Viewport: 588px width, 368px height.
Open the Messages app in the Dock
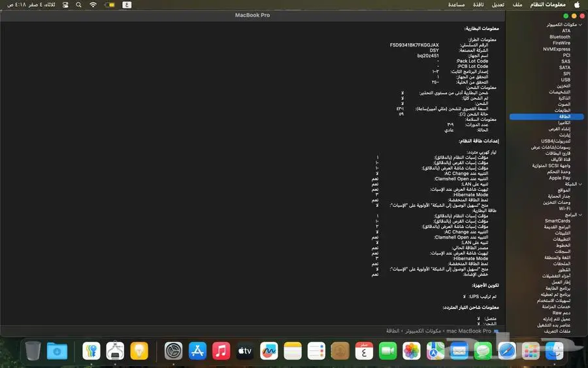click(x=483, y=351)
